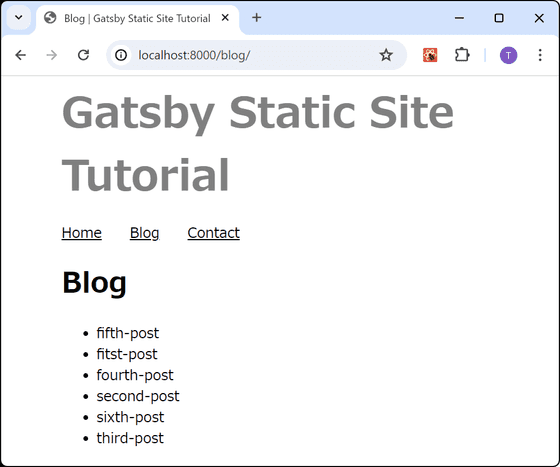Follow the Contact navigation link
Screen dimensions: 560x467
point(214,233)
